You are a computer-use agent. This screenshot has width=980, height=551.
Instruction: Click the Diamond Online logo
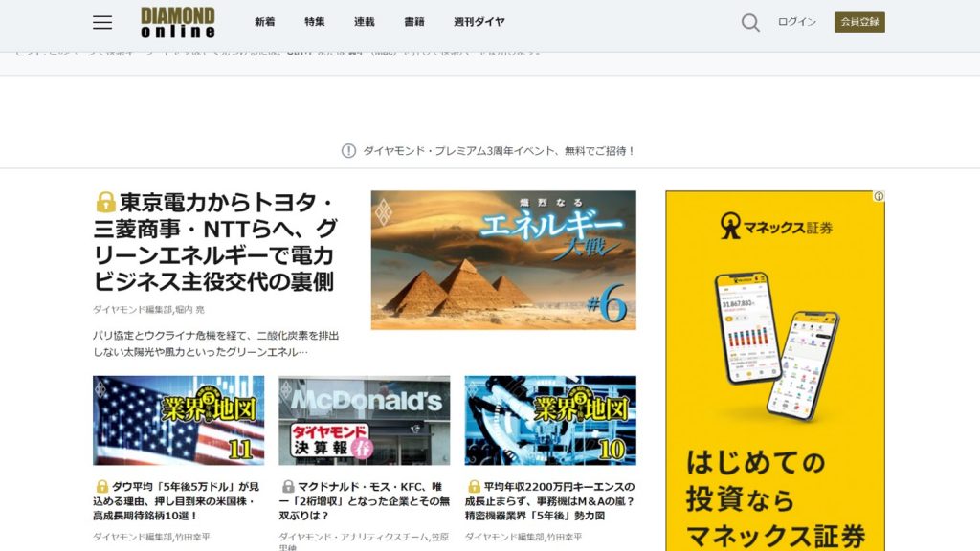(x=178, y=23)
